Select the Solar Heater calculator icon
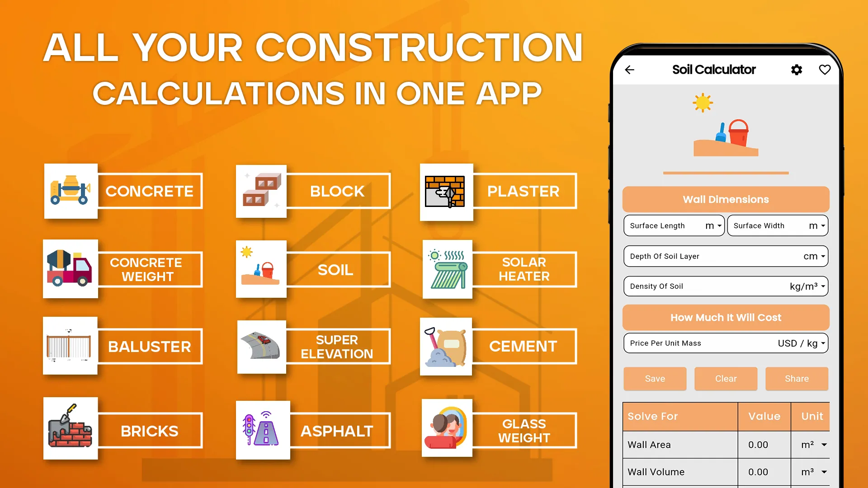The image size is (868, 488). tap(448, 270)
